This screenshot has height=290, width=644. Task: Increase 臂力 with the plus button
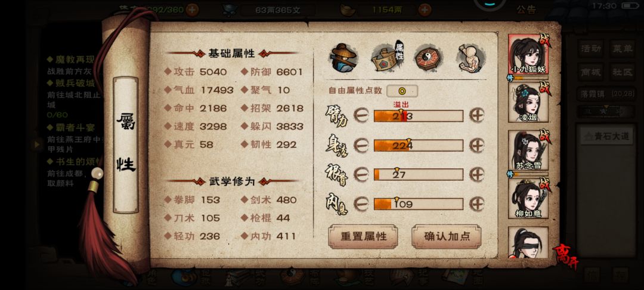(477, 116)
